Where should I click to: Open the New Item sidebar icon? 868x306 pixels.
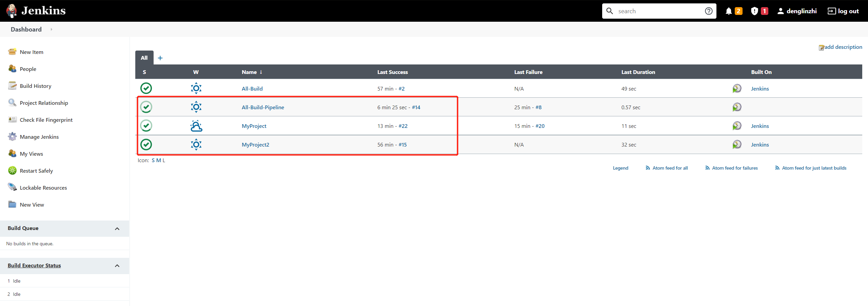pyautogui.click(x=12, y=52)
